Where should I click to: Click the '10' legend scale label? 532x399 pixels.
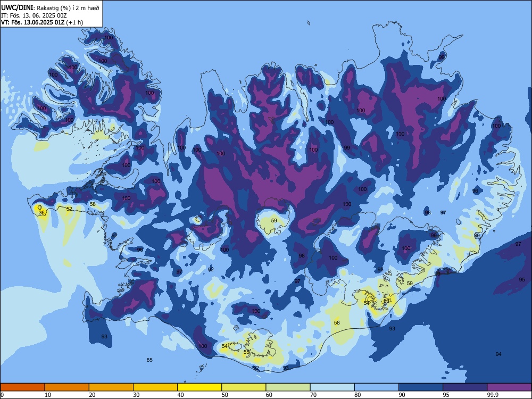point(48,395)
